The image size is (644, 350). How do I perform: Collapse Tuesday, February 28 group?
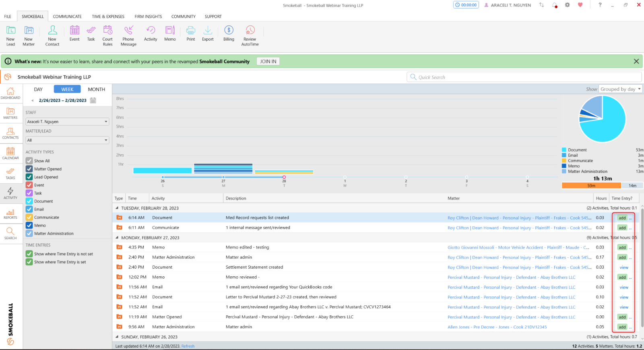(117, 208)
